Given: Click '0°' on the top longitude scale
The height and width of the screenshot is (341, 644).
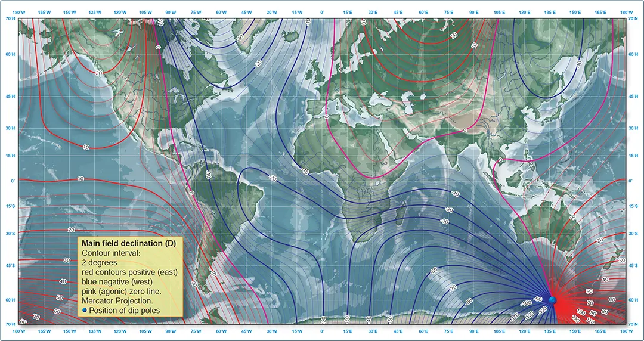Looking at the screenshot, I should pos(322,13).
